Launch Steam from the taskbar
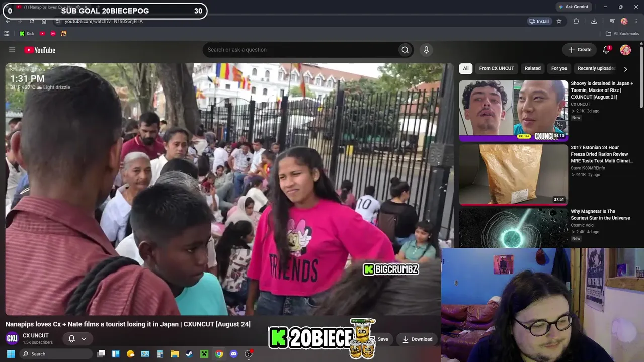Viewport: 644px width, 362px height. [189, 354]
